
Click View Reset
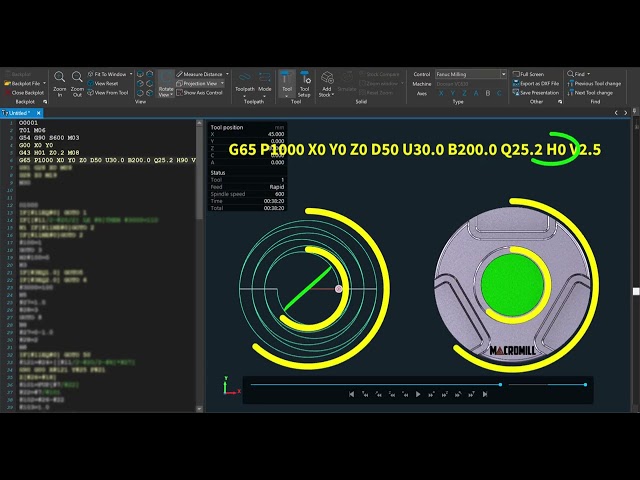pyautogui.click(x=103, y=83)
